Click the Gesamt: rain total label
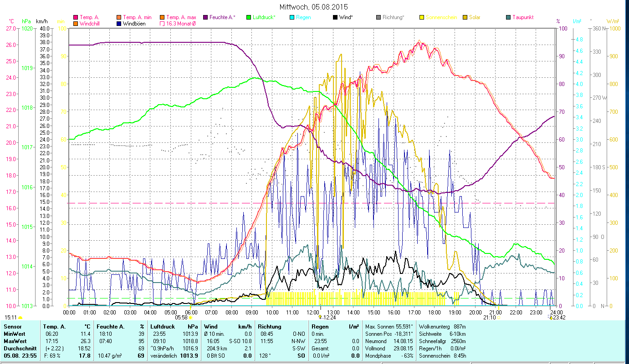 pyautogui.click(x=320, y=349)
